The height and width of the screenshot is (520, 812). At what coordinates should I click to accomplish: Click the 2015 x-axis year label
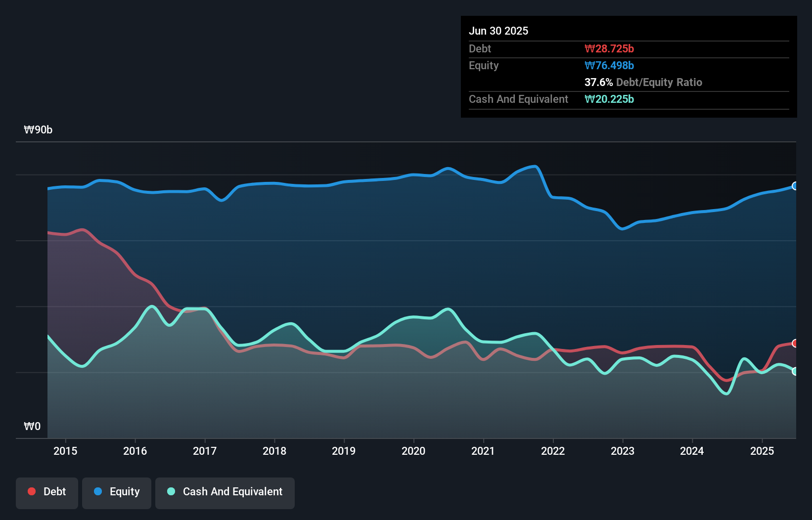click(65, 451)
